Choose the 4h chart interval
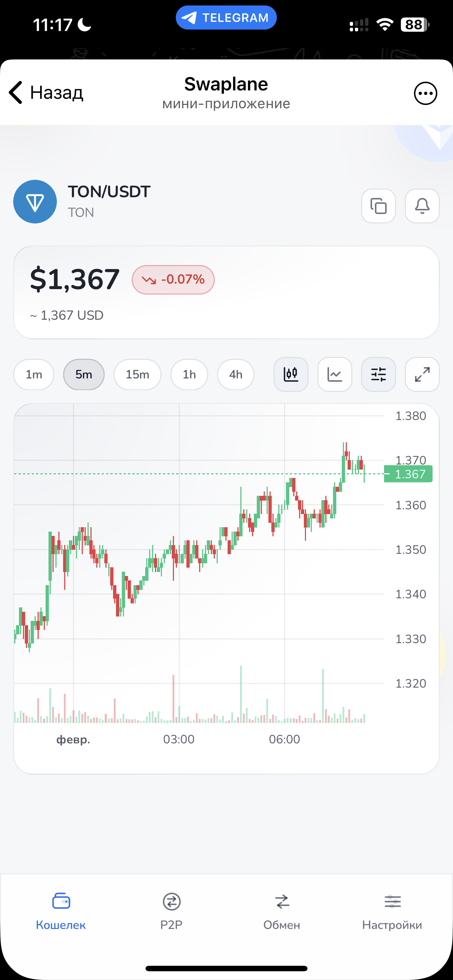 [x=236, y=374]
